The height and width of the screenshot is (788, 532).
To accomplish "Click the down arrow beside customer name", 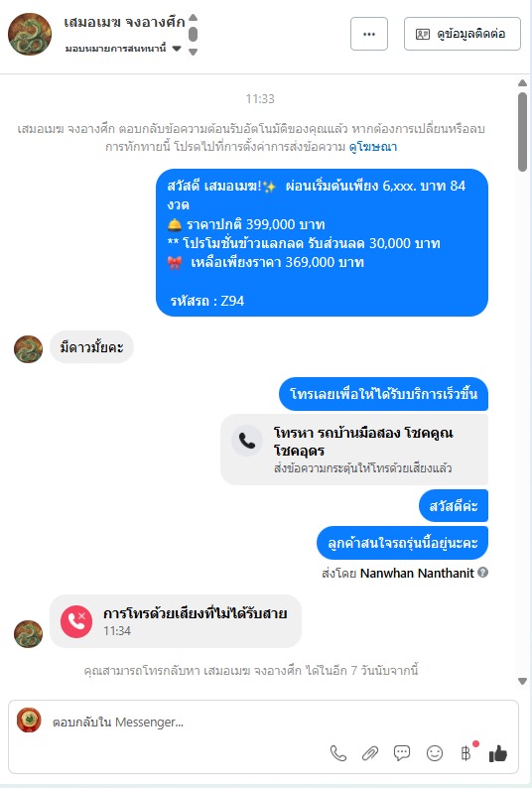I will (x=194, y=52).
